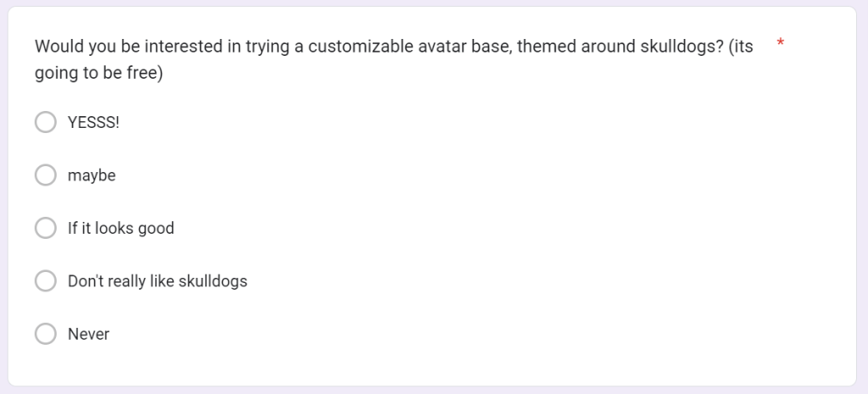Select the last option in the list

(x=45, y=334)
